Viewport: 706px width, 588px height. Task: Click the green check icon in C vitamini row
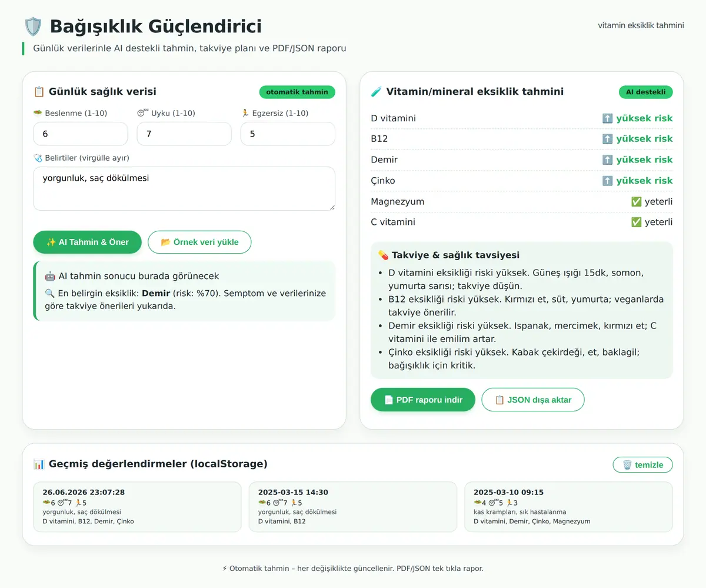pos(636,222)
